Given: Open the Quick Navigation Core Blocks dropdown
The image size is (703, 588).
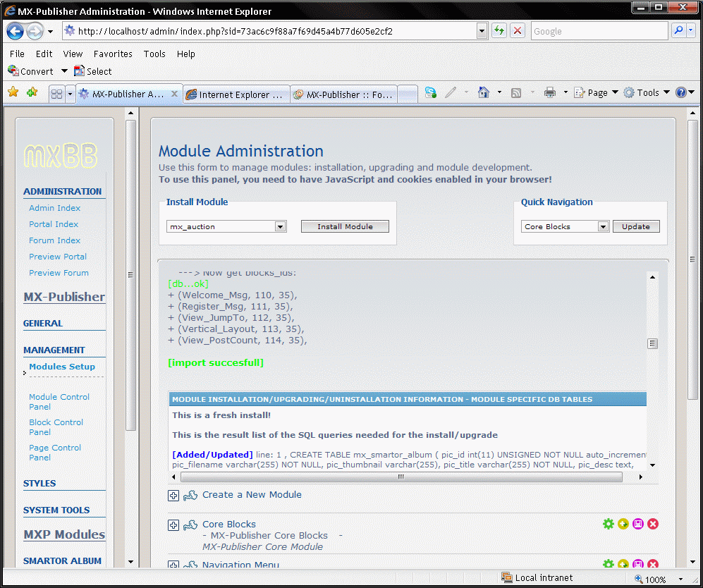Looking at the screenshot, I should (x=603, y=227).
